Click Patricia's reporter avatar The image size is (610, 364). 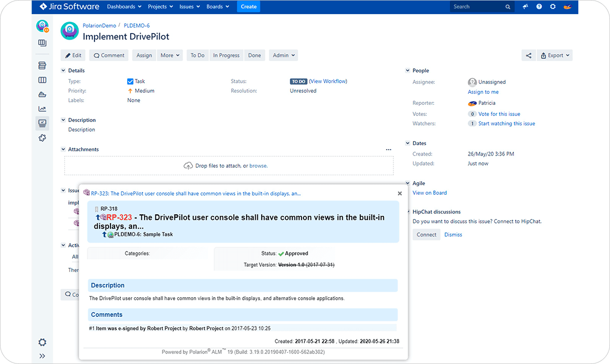(472, 103)
